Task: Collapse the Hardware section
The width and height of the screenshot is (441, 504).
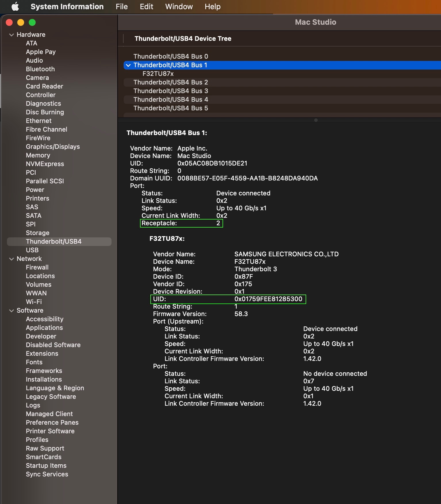Action: click(11, 35)
